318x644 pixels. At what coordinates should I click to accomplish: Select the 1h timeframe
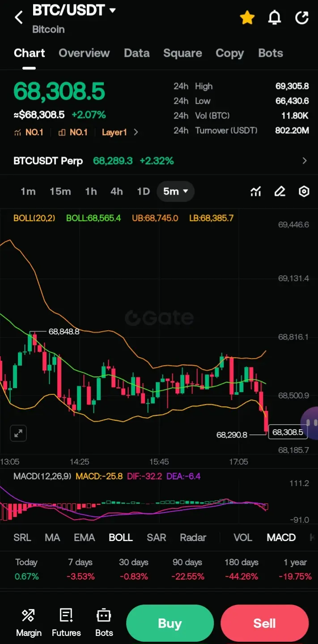91,192
